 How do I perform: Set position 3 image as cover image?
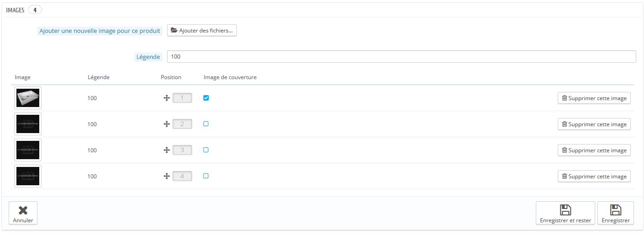[206, 150]
